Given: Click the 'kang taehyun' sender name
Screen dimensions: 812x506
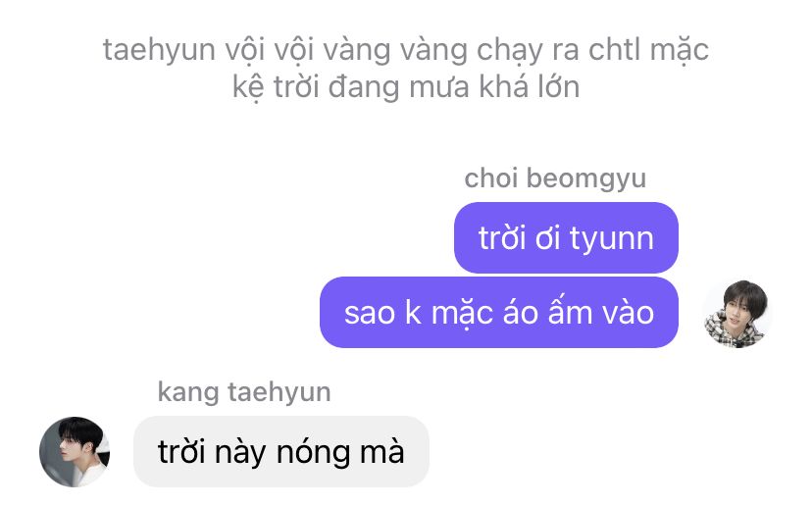Looking at the screenshot, I should (x=244, y=392).
